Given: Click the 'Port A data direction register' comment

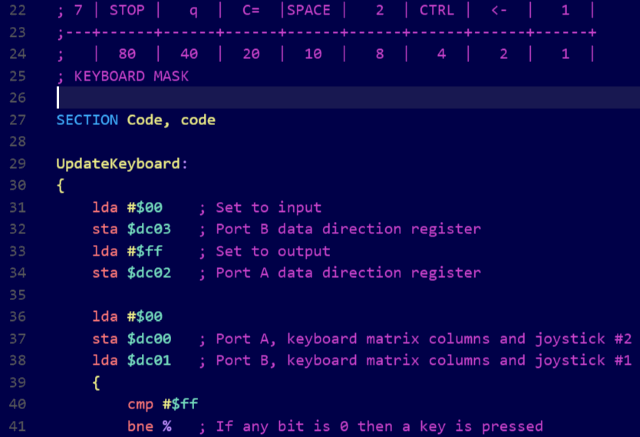Looking at the screenshot, I should [x=348, y=273].
